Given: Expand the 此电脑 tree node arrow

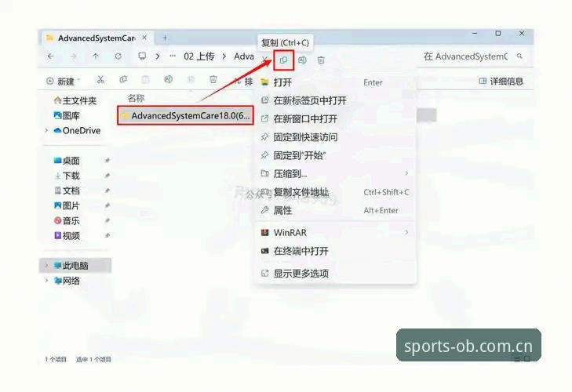Looking at the screenshot, I should coord(46,266).
